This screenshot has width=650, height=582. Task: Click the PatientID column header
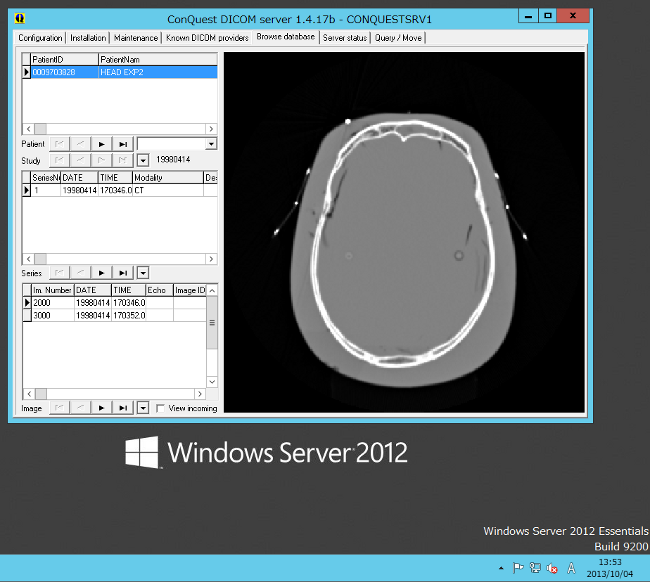pyautogui.click(x=65, y=59)
